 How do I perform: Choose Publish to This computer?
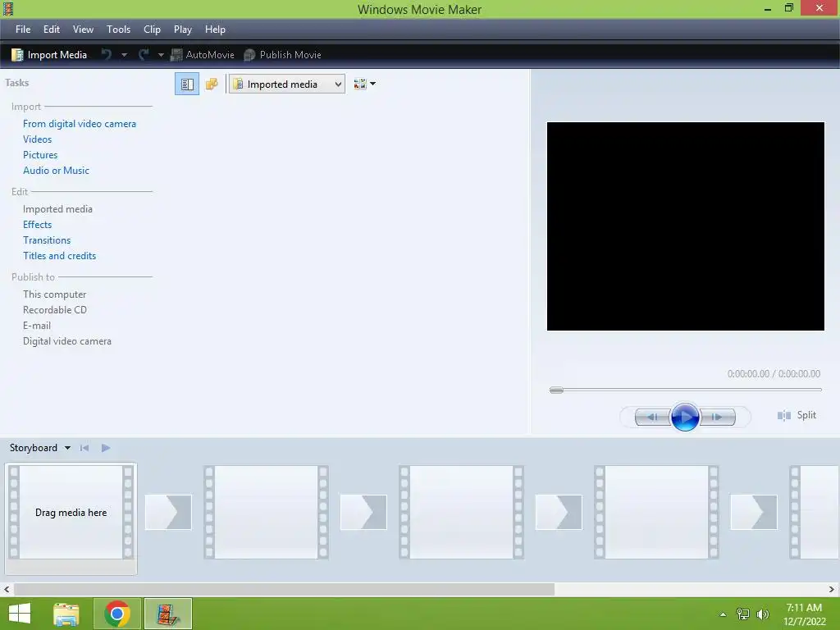click(55, 294)
